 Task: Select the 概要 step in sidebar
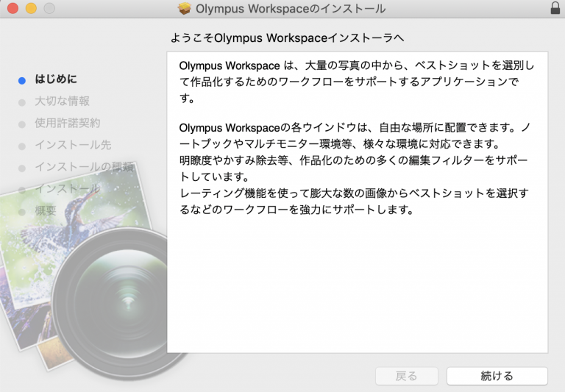pyautogui.click(x=46, y=210)
